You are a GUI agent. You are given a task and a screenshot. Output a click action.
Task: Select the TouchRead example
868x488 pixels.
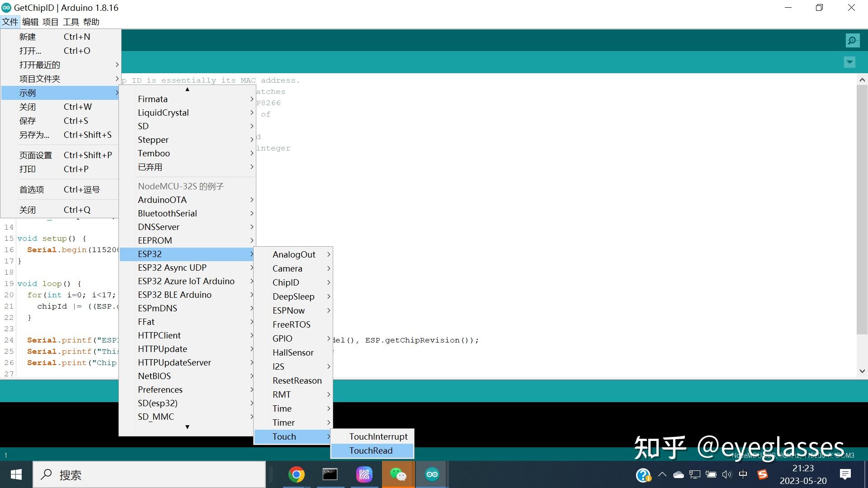coord(371,450)
